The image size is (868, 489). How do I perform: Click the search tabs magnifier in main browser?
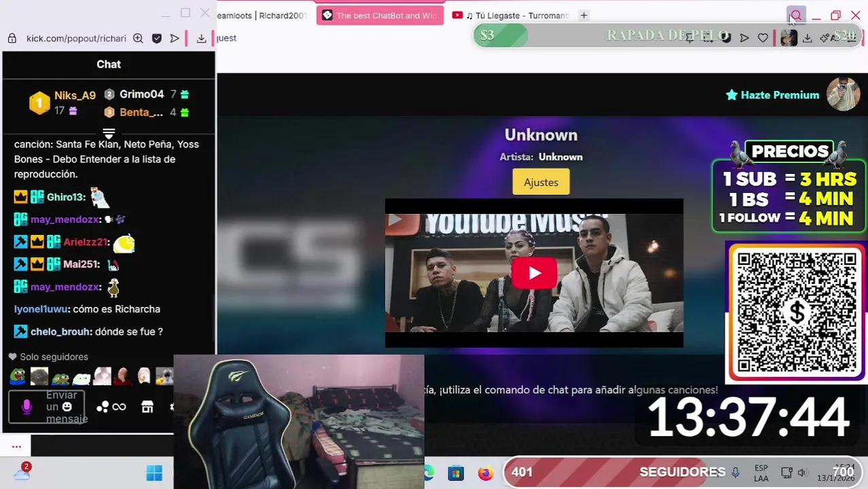pyautogui.click(x=795, y=16)
